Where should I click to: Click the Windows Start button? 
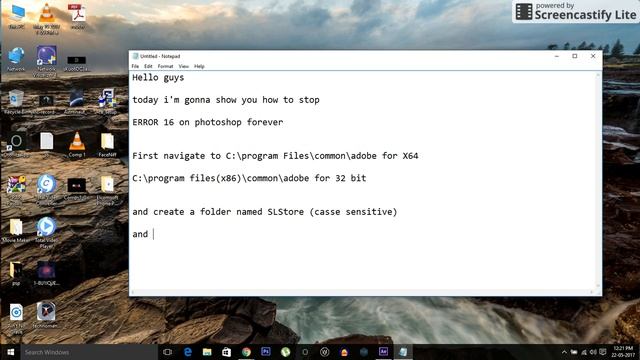[x=11, y=352]
